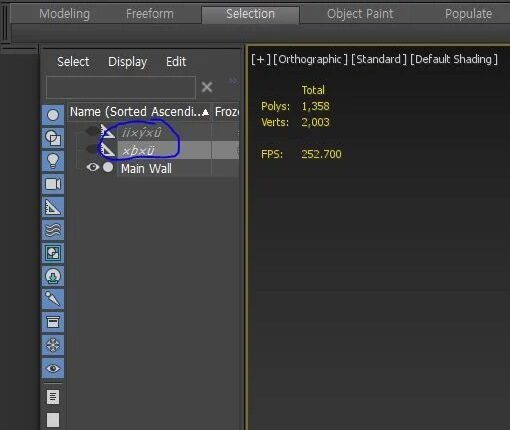
Task: Toggle visibility of the ×þ×ü helper
Action: coord(92,149)
